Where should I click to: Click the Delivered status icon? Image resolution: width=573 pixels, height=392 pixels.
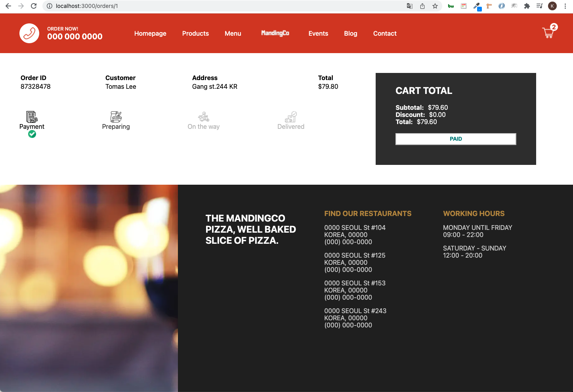[x=291, y=117]
